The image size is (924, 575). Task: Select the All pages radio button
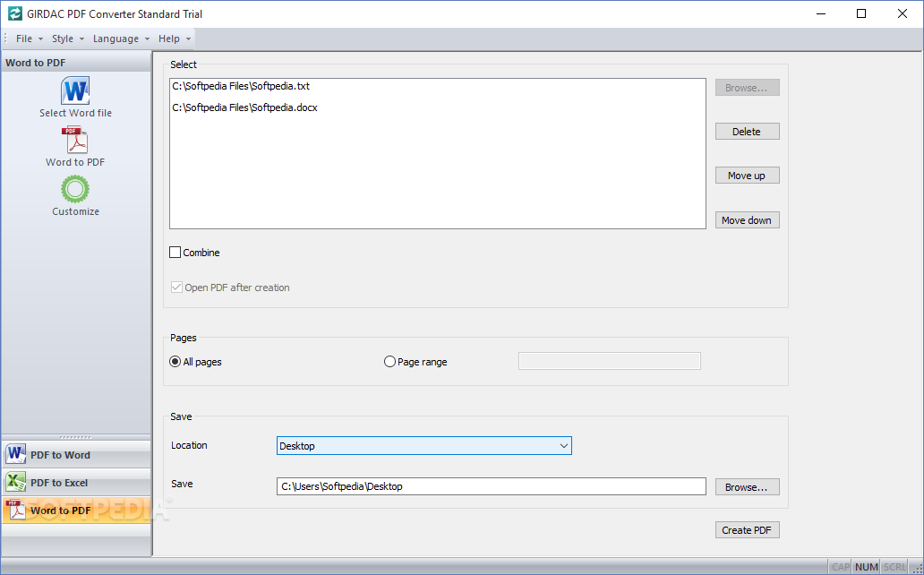point(175,362)
